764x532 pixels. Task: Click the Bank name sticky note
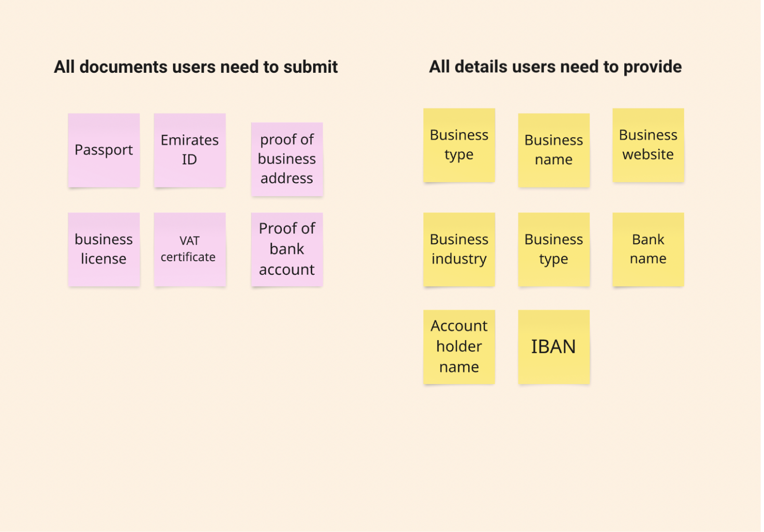(648, 249)
